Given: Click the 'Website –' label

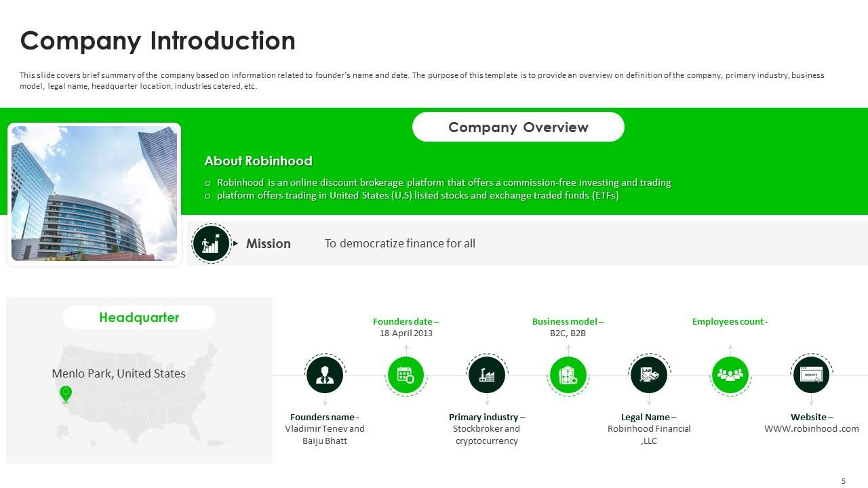Looking at the screenshot, I should coord(812,418).
